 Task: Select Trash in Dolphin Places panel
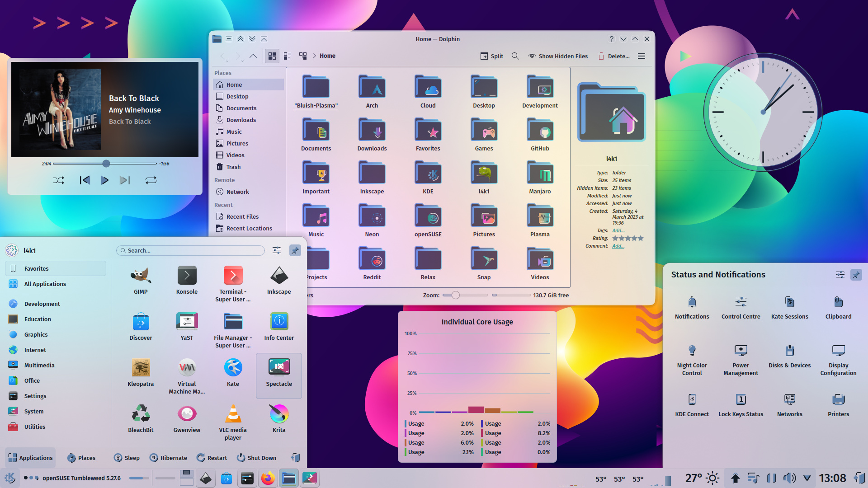click(x=248, y=167)
